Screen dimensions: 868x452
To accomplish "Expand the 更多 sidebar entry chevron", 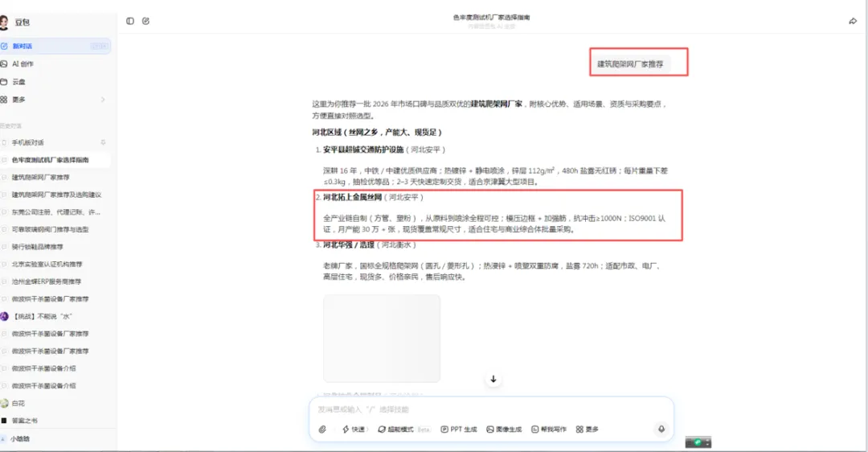I will click(103, 100).
